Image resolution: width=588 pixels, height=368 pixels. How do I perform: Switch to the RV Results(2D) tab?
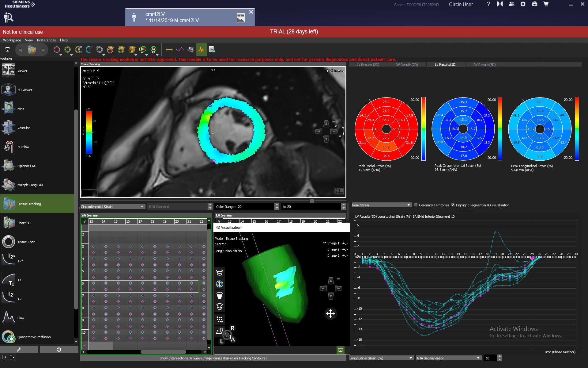click(407, 64)
